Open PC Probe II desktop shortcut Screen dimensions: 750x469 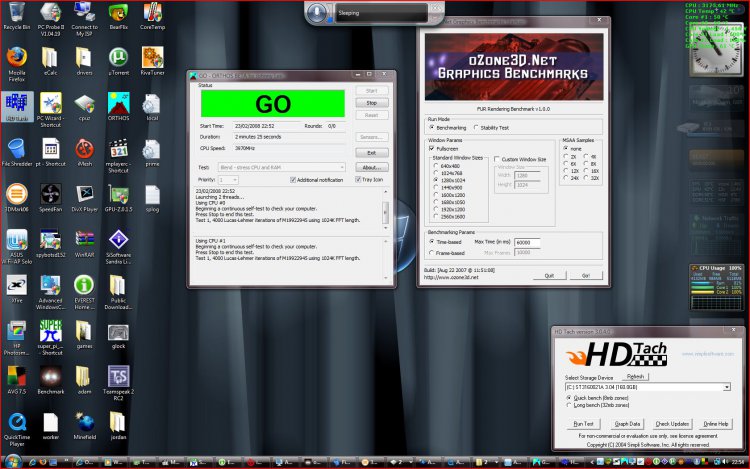click(50, 19)
